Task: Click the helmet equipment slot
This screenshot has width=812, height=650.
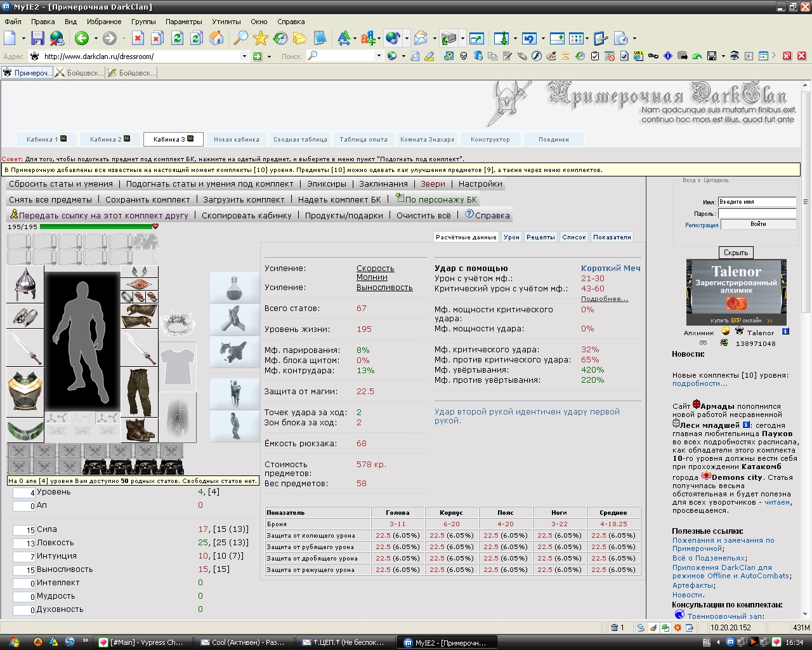Action: 25,284
